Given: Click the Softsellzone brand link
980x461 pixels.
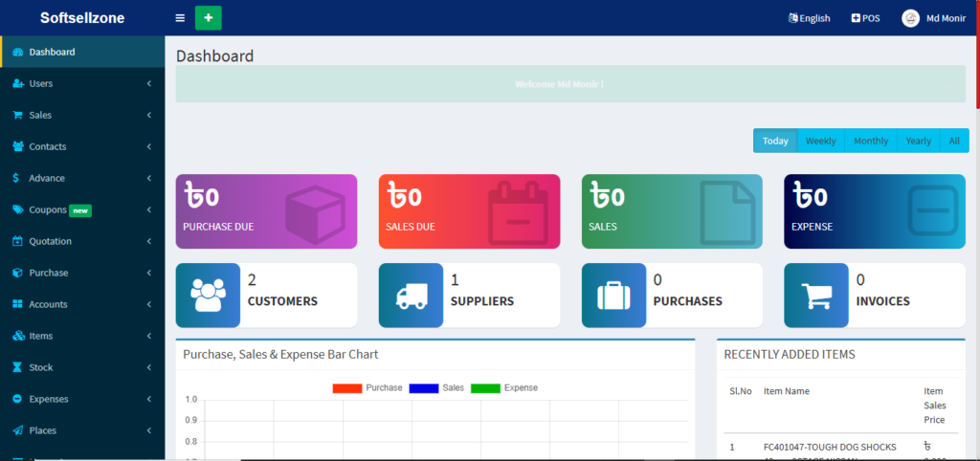Looking at the screenshot, I should [x=82, y=18].
